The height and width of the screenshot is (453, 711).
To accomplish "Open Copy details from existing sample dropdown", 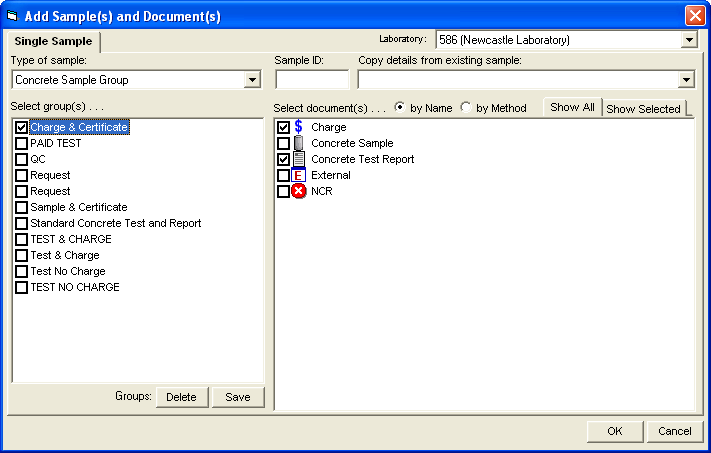I will pos(686,80).
